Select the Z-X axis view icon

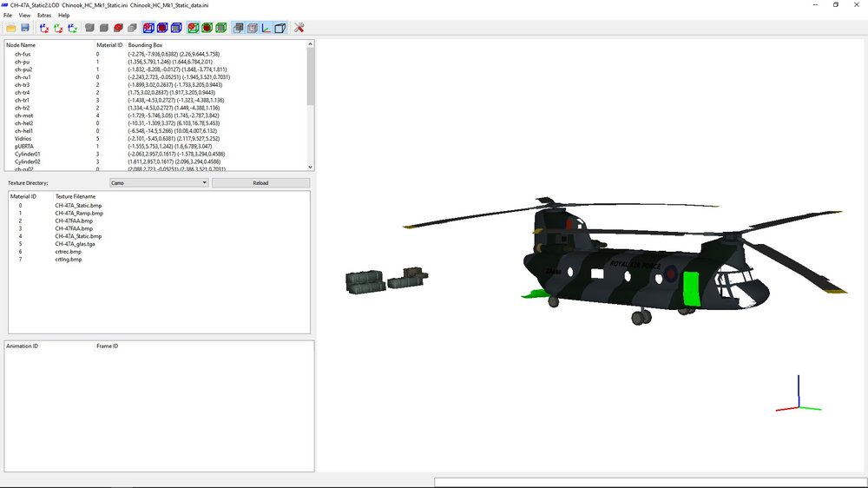(x=44, y=28)
